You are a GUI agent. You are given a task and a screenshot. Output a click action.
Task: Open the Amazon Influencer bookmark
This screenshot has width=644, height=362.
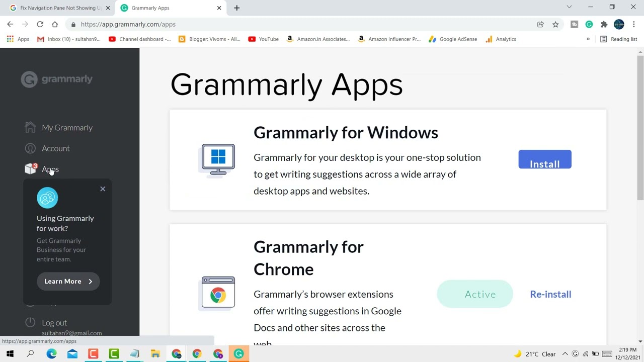pyautogui.click(x=389, y=39)
